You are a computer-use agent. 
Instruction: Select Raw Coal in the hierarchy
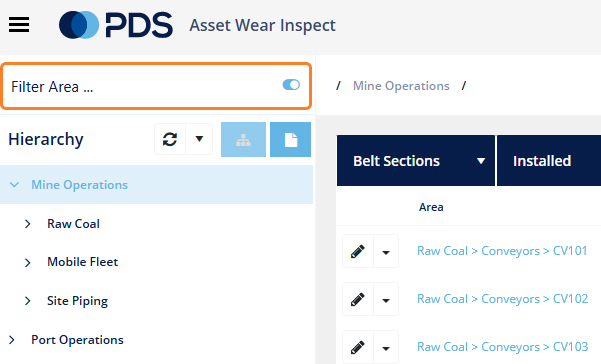coord(73,224)
